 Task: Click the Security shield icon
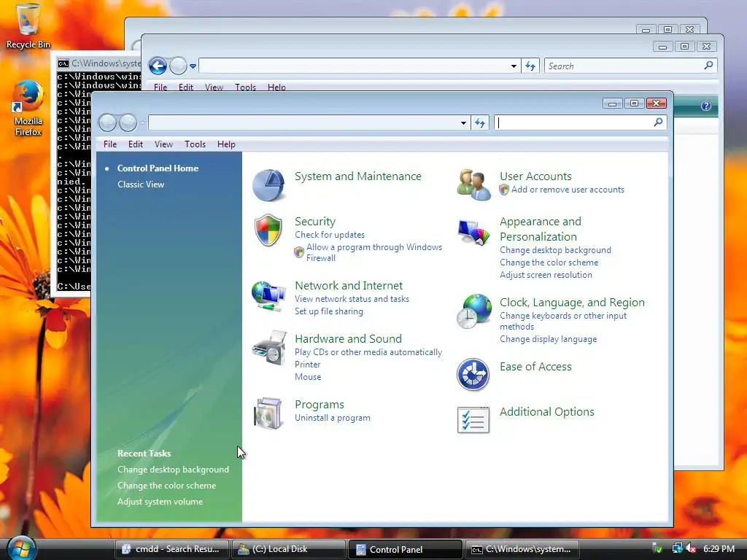click(x=268, y=230)
